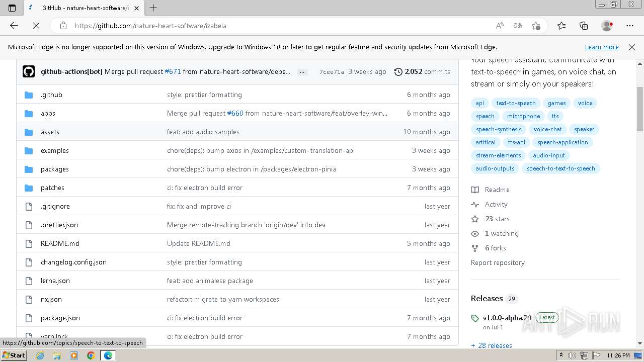Select the 'games' topic tag
This screenshot has width=644, height=362.
pos(557,103)
